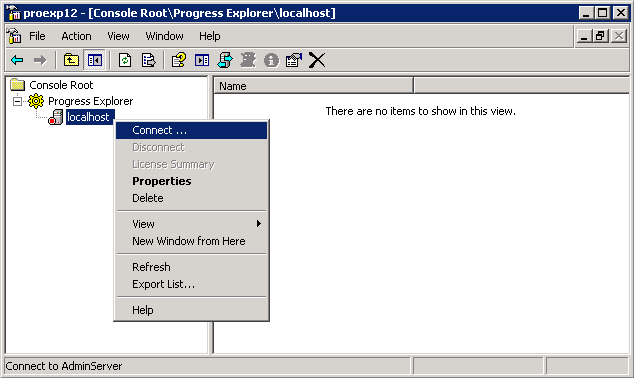Maximize the proexp12 main window

click(x=602, y=13)
